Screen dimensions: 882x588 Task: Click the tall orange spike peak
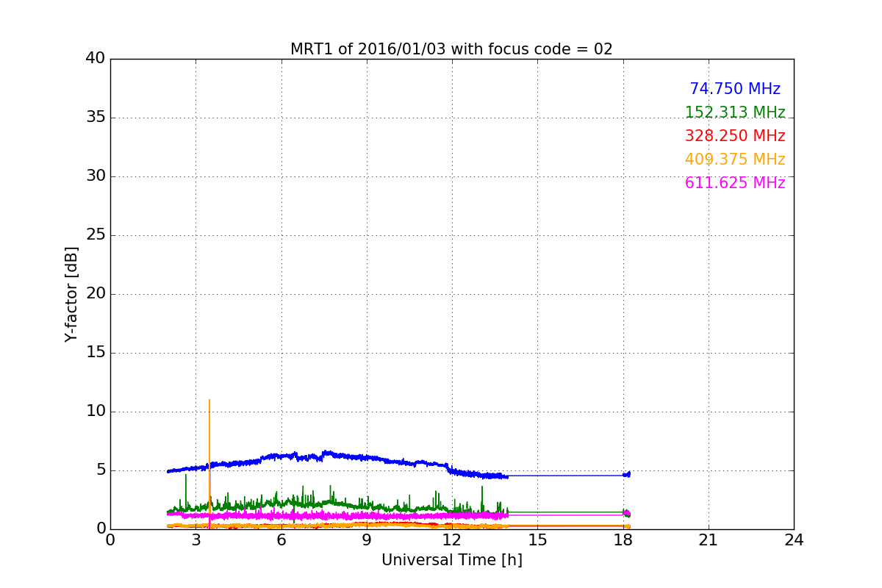pyautogui.click(x=209, y=401)
